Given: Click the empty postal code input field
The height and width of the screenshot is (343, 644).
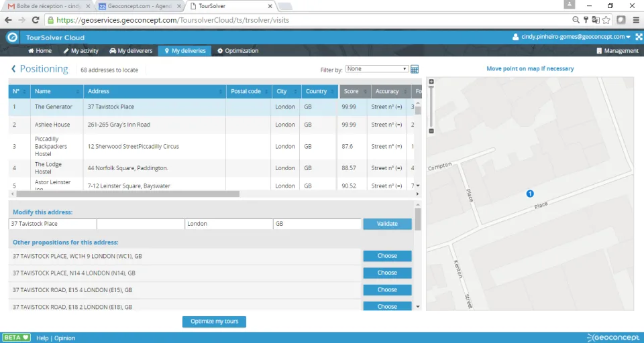Looking at the screenshot, I should pos(141,224).
